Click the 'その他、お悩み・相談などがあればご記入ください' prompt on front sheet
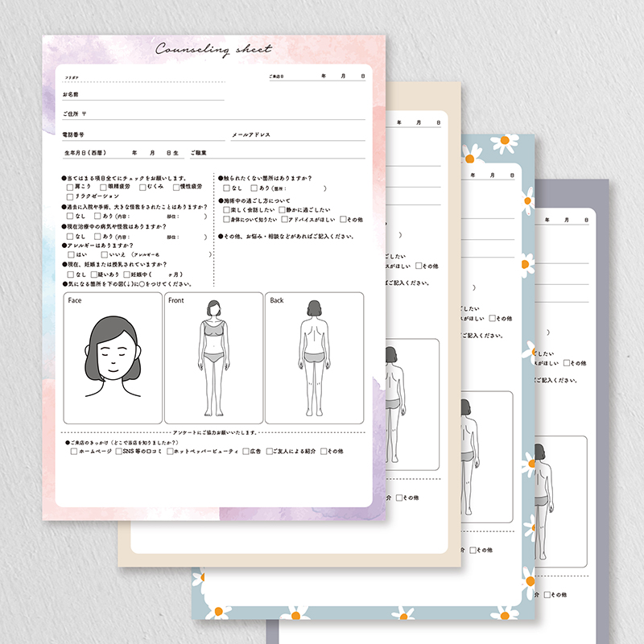Image resolution: width=644 pixels, height=644 pixels. 286,237
